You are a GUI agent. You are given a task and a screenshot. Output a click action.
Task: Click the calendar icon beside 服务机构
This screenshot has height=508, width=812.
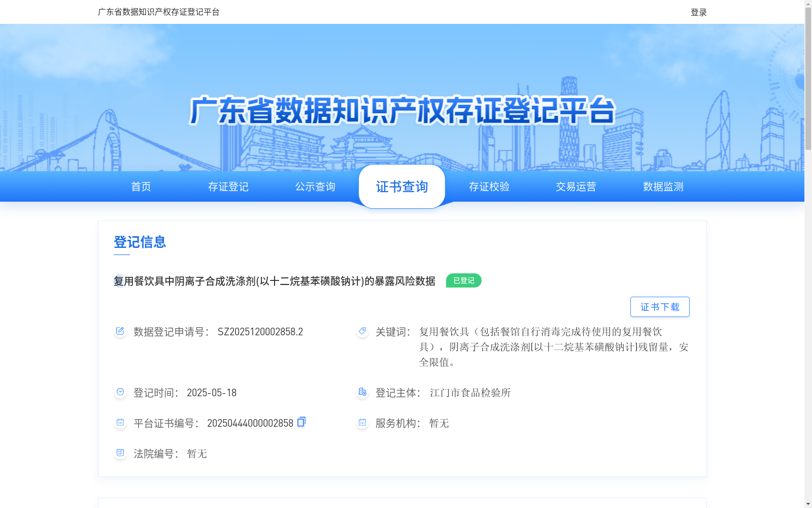pyautogui.click(x=362, y=423)
